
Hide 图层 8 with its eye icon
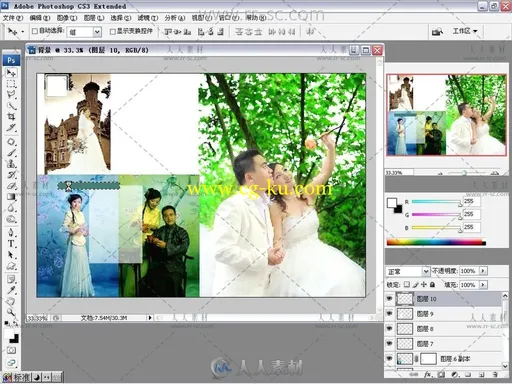tap(389, 328)
